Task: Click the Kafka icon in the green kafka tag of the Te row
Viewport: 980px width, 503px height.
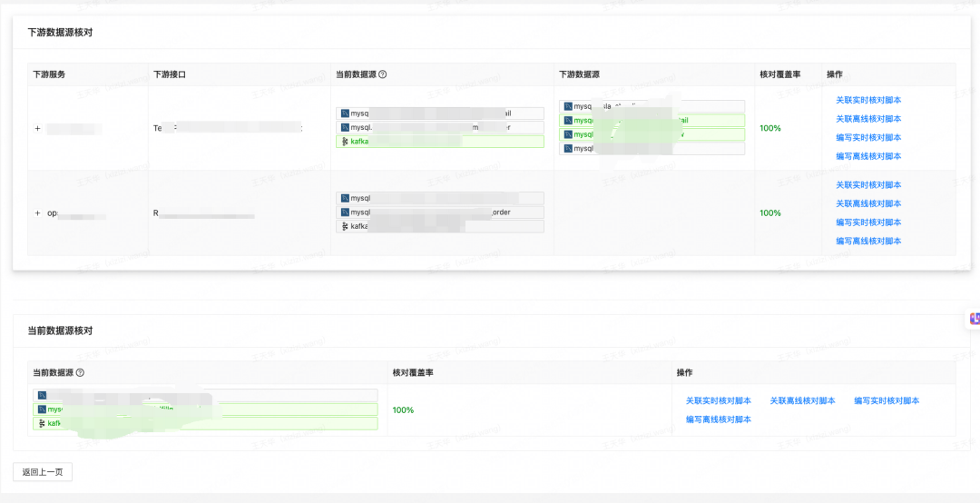Action: point(345,142)
